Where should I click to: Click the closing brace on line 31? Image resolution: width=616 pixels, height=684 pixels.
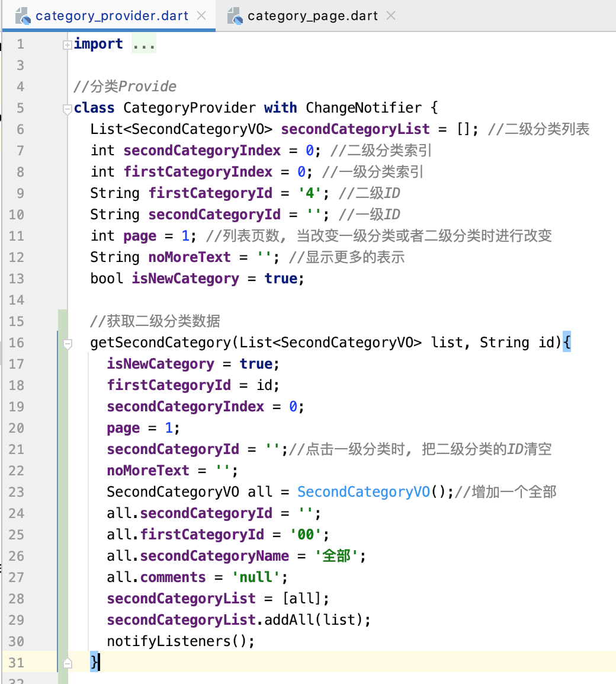click(95, 662)
